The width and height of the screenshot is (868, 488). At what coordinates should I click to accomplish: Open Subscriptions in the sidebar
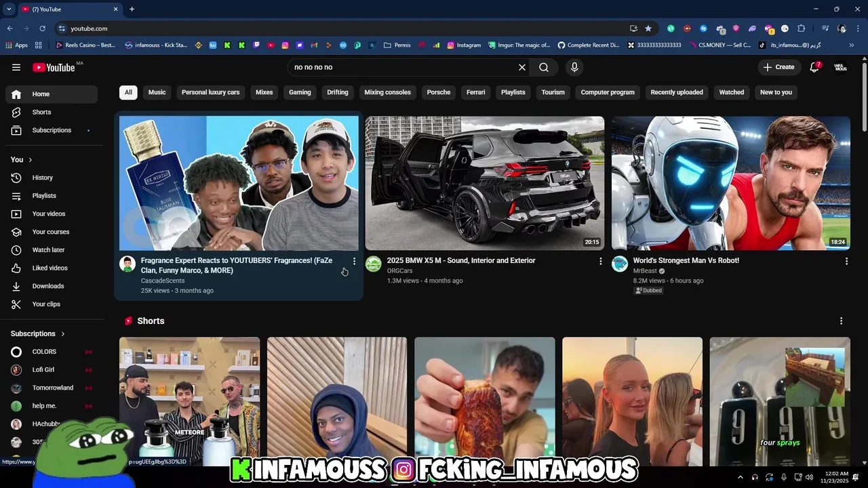51,130
